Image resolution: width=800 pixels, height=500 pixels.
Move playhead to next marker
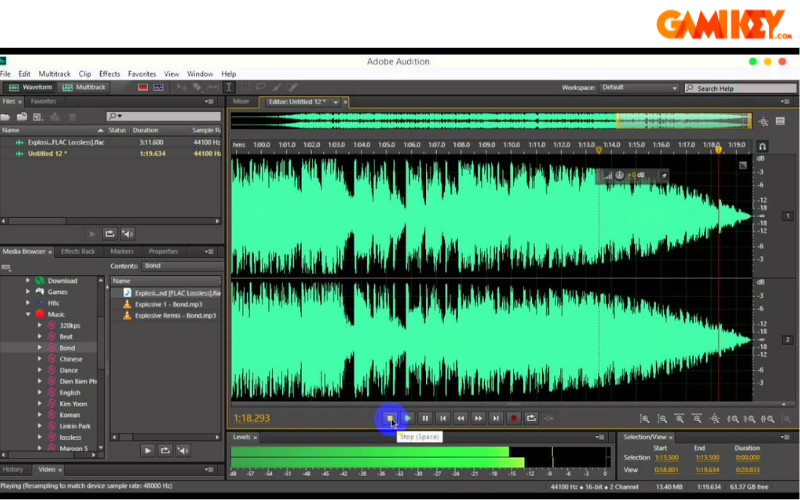pos(496,418)
